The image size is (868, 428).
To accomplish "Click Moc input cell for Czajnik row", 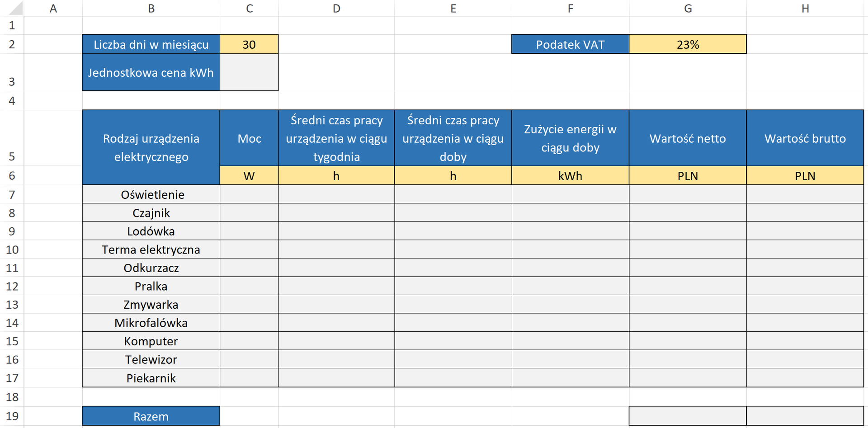I will 249,213.
